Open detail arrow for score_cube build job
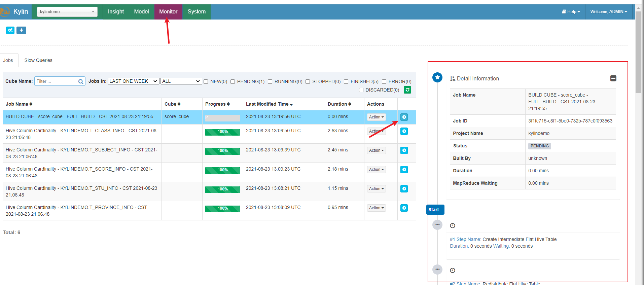 point(404,117)
